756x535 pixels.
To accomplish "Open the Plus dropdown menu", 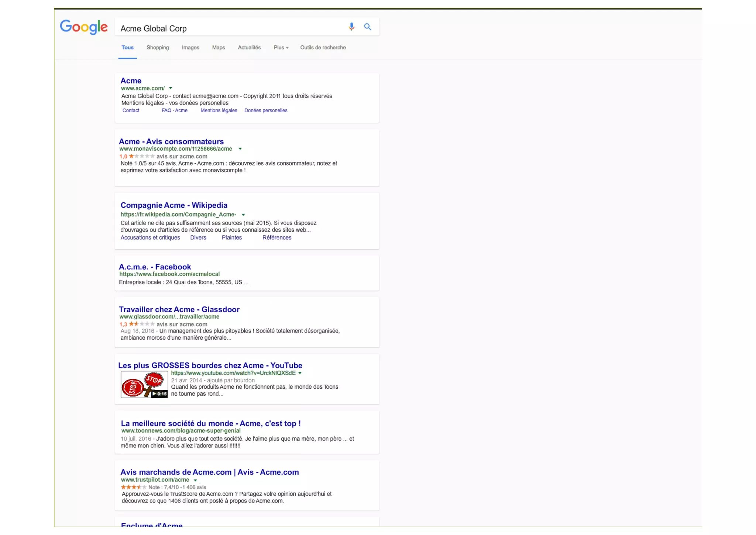I will [281, 48].
